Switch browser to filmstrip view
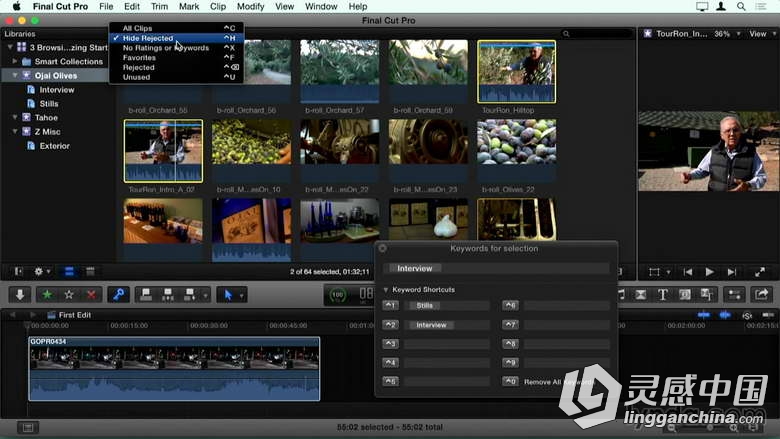This screenshot has height=439, width=780. [69, 271]
